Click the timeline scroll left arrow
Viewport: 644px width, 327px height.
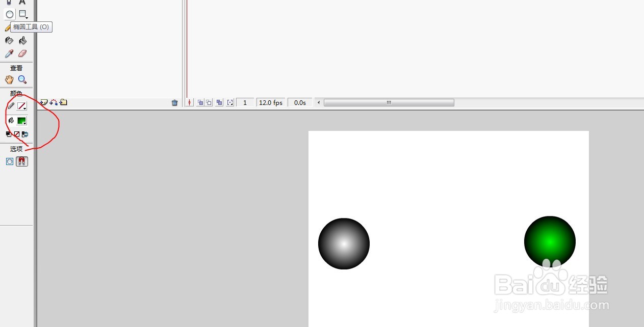319,102
